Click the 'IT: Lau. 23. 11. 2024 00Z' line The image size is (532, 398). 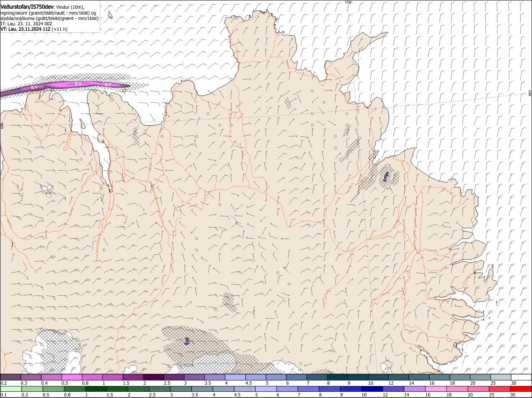coord(26,24)
